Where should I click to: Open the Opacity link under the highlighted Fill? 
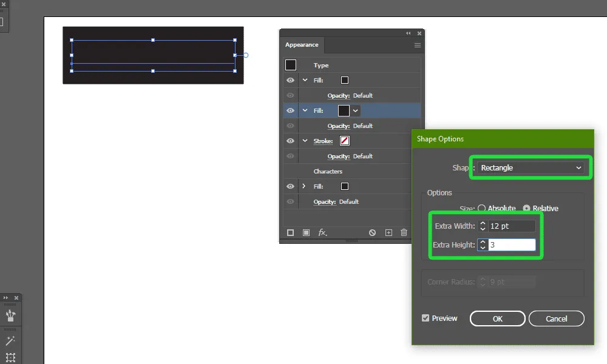pyautogui.click(x=339, y=126)
